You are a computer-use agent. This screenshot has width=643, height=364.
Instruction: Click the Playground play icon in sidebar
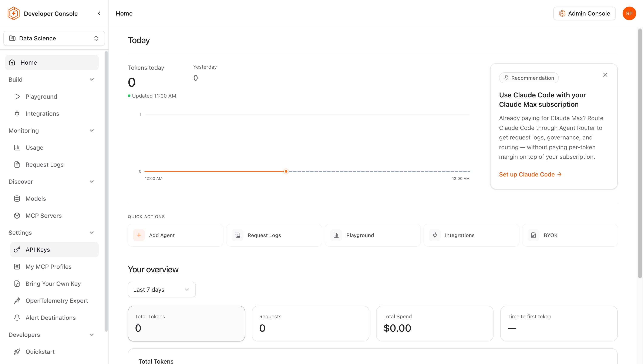(17, 97)
